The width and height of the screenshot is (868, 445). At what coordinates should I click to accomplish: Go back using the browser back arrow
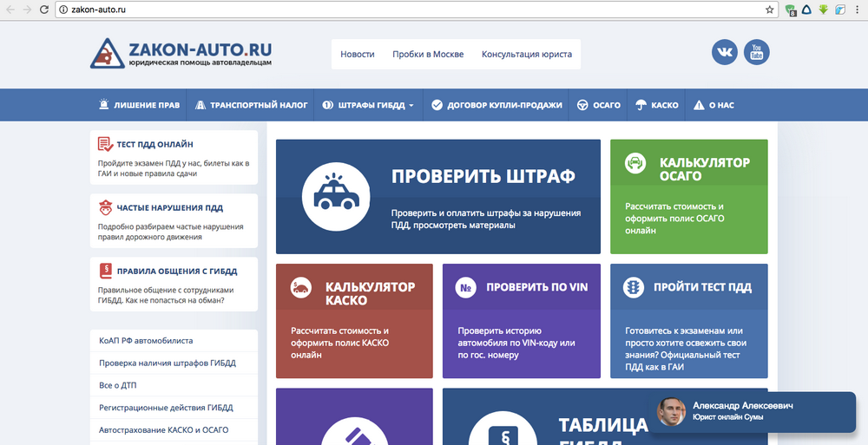click(10, 10)
